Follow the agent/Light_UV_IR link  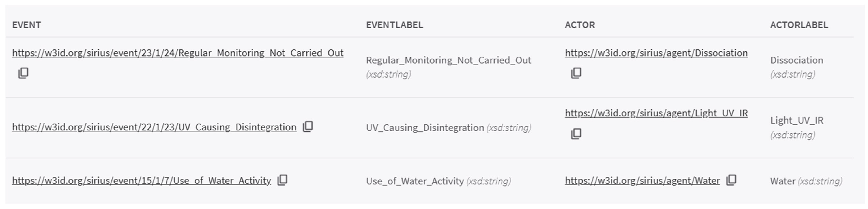click(656, 113)
